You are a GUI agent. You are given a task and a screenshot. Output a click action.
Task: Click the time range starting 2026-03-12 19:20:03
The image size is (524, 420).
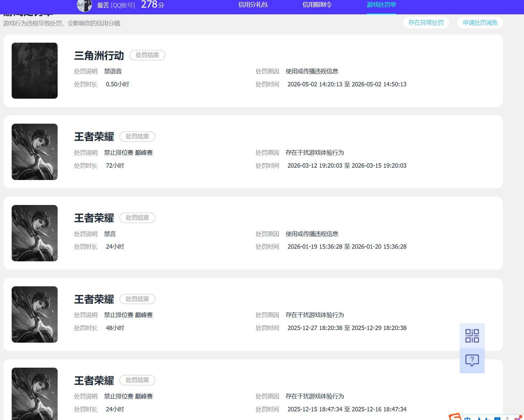pyautogui.click(x=347, y=166)
